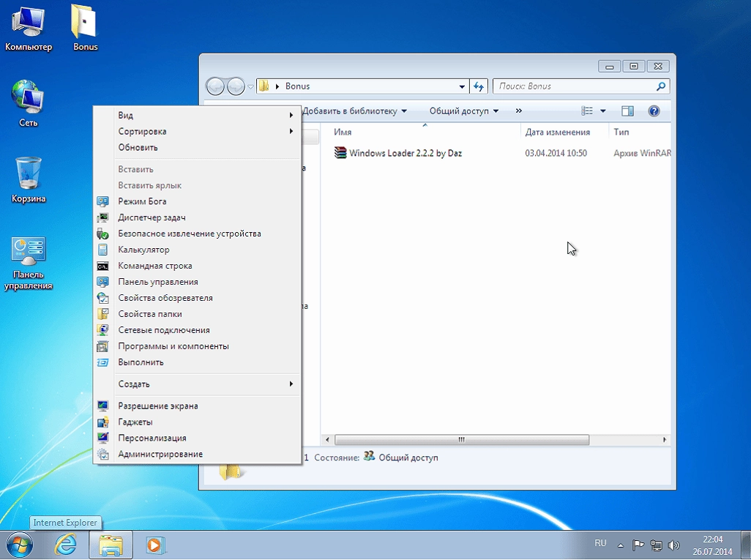The height and width of the screenshot is (560, 751).
Task: Select the Корзина recycle bin icon
Action: tap(29, 180)
